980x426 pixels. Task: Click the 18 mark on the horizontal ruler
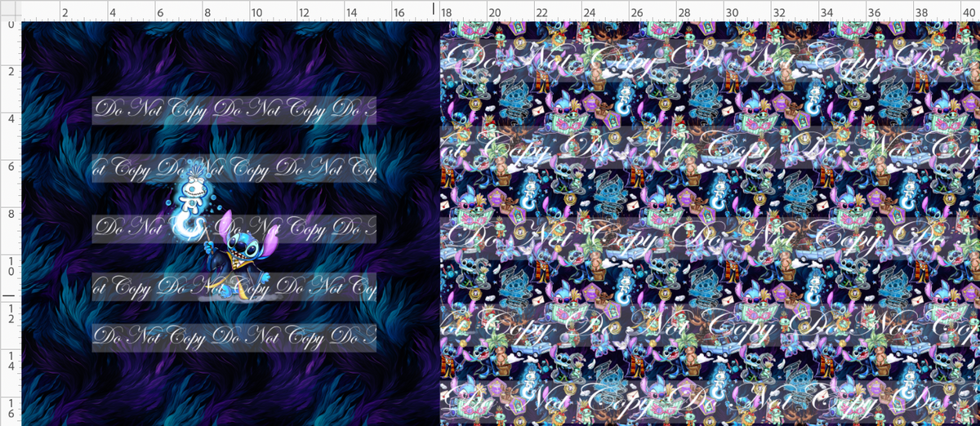(447, 13)
